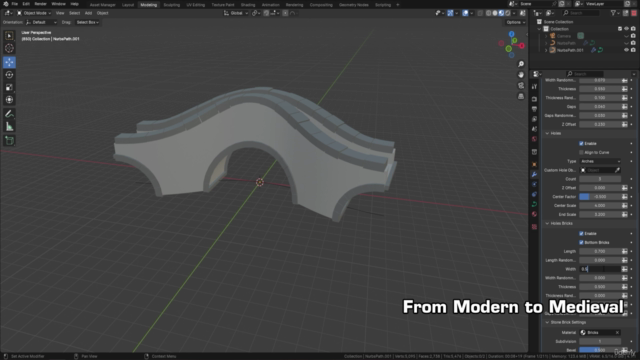640x360 pixels.
Task: Open the Modifiers wrench properties tab
Action: tap(534, 174)
